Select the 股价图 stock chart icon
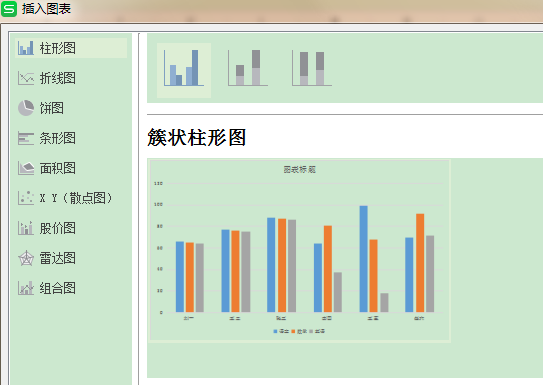Viewport: 543px width, 385px height. point(26,228)
